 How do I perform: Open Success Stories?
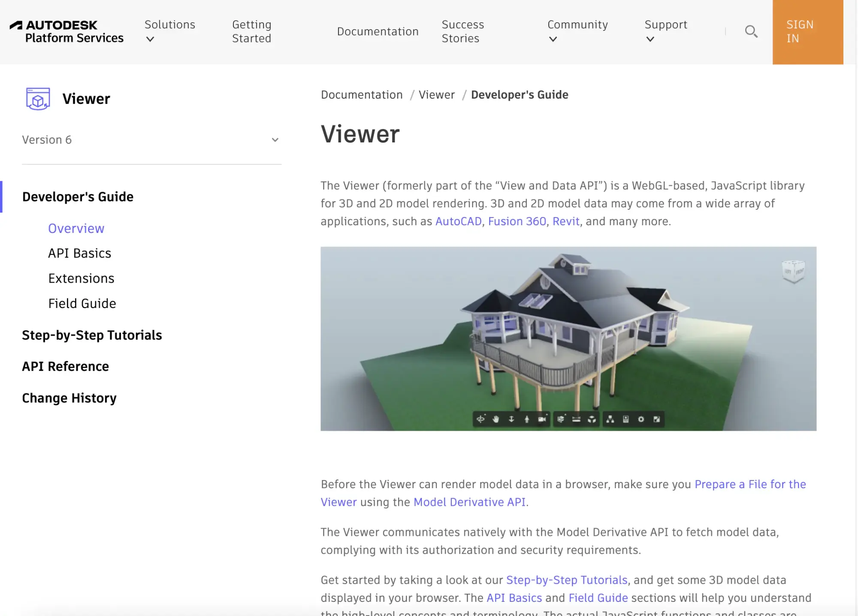[x=463, y=31]
